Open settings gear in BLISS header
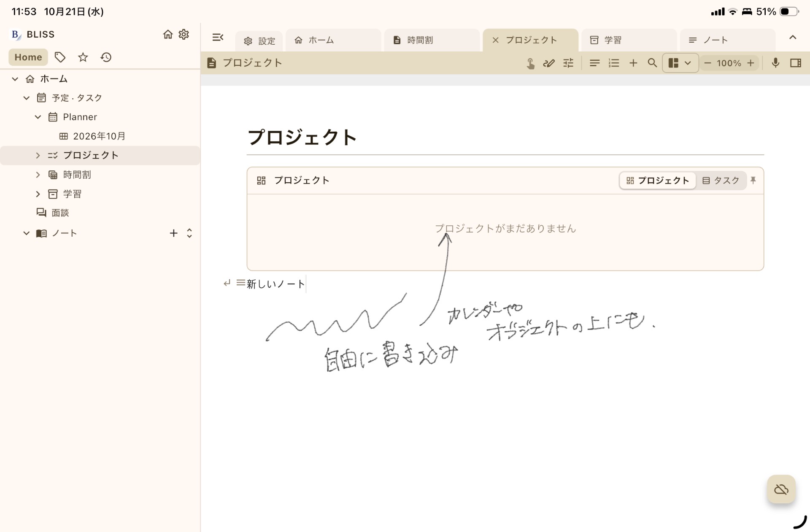The height and width of the screenshot is (532, 810). tap(184, 34)
